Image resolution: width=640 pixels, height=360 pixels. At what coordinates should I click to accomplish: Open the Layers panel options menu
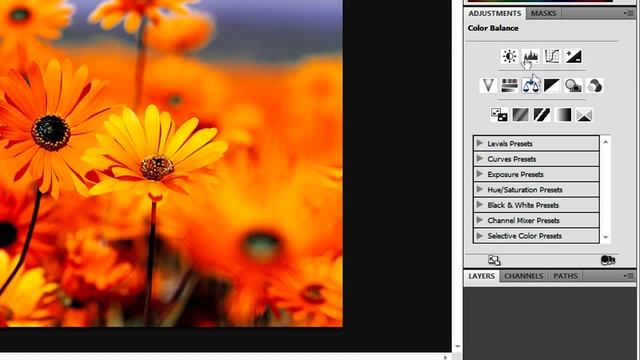[628, 276]
